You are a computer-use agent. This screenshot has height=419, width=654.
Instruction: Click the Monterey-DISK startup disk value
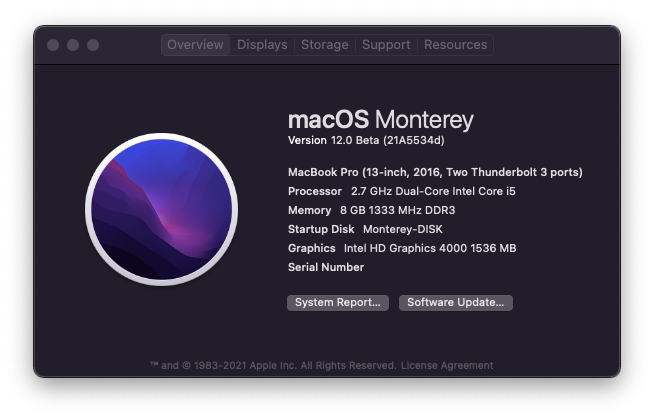coord(402,229)
